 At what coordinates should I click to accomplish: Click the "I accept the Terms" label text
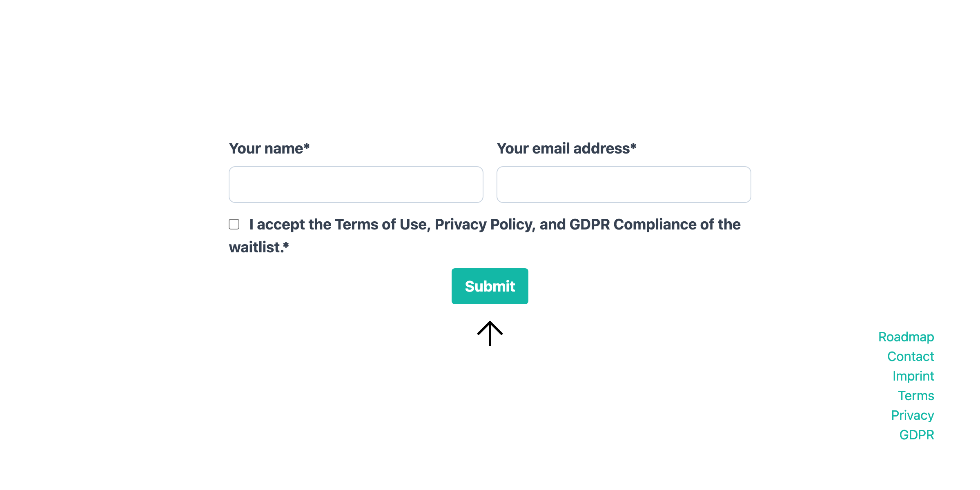pyautogui.click(x=494, y=225)
